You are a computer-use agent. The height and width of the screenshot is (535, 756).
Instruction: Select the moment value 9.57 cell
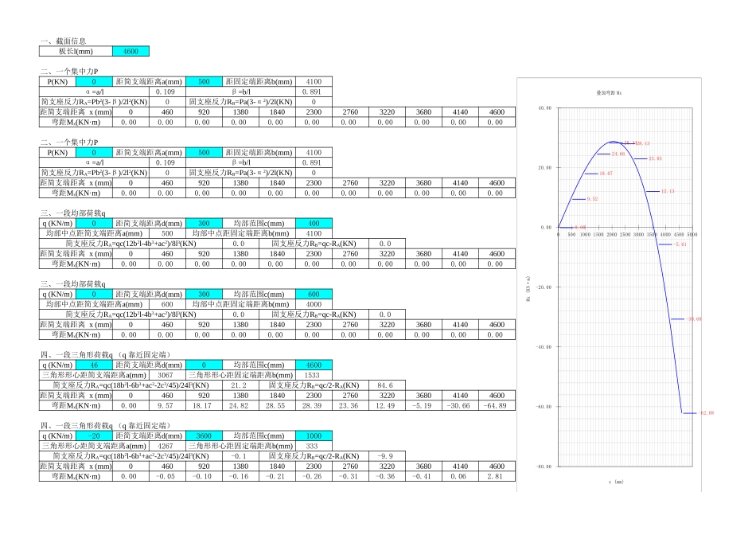click(167, 406)
